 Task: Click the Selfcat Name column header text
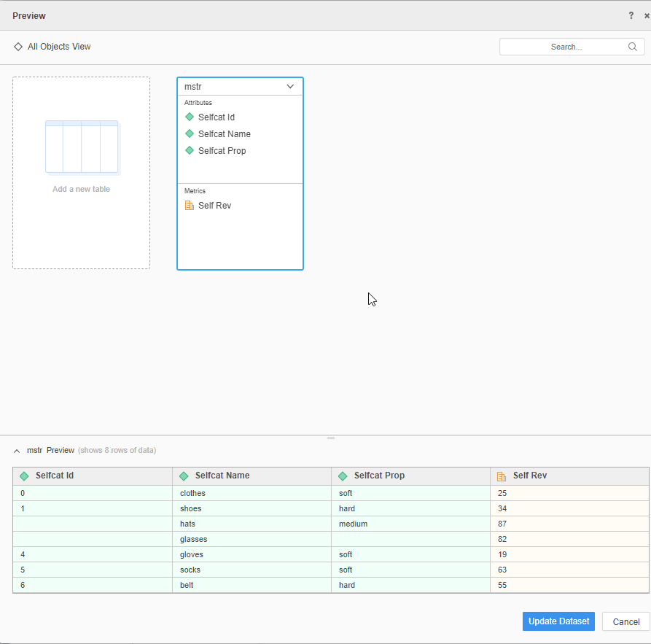[x=222, y=476]
